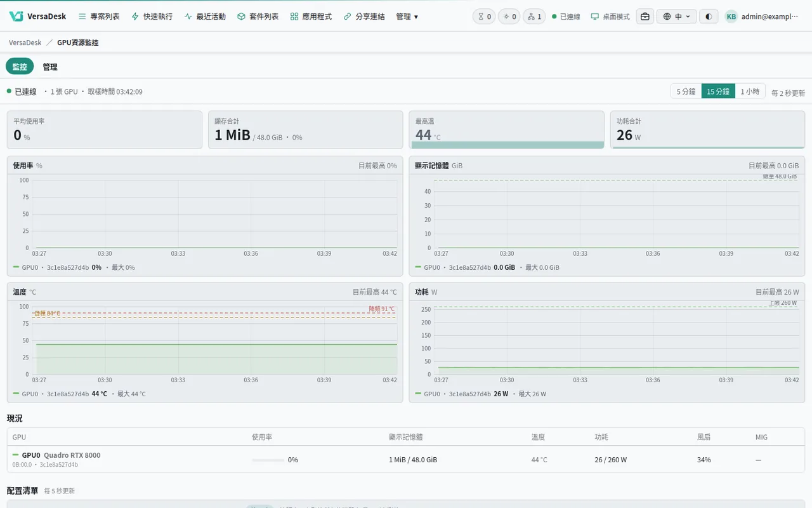Open the briefcase icon button in the header
Viewport: 812px width, 508px height.
[645, 17]
